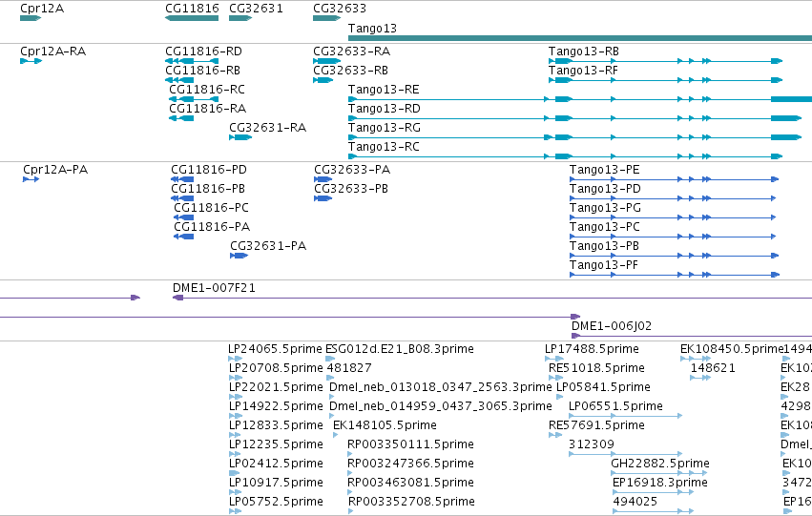The width and height of the screenshot is (812, 516).
Task: Select protein Tango13-PE
Action: coord(604,170)
